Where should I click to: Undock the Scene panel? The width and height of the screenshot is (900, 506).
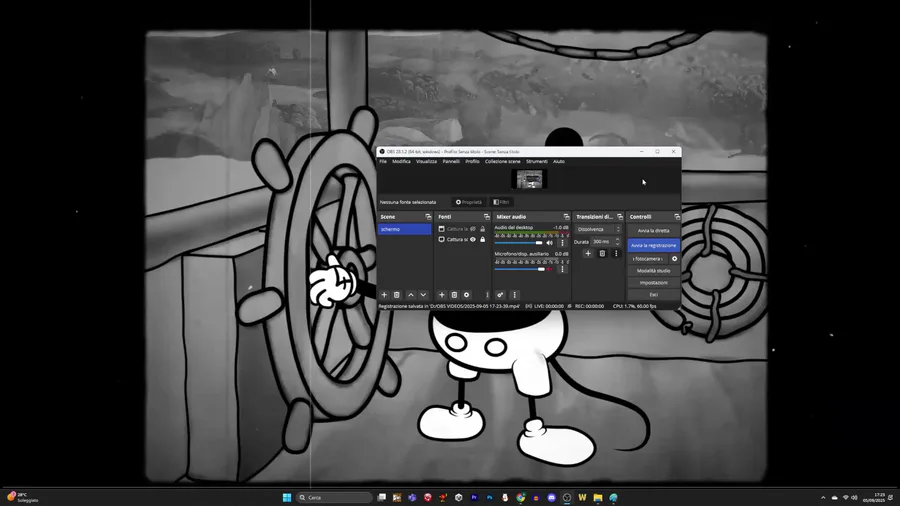pos(428,217)
